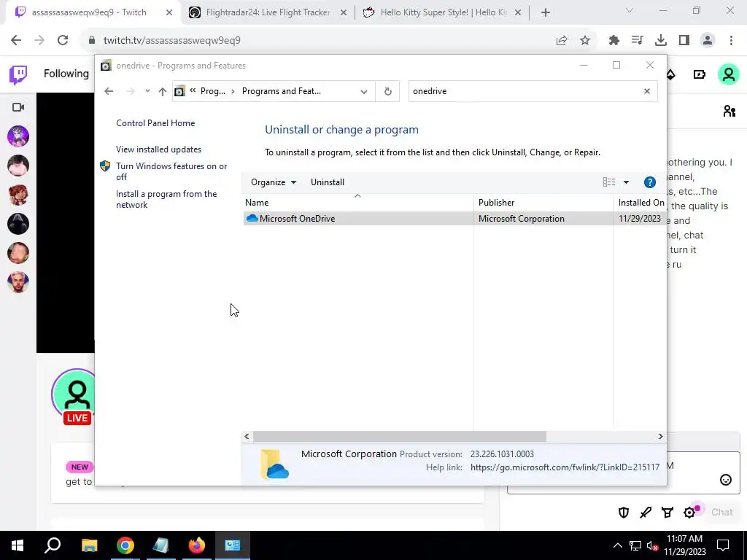Toggle Chrome side panel icon

(684, 41)
